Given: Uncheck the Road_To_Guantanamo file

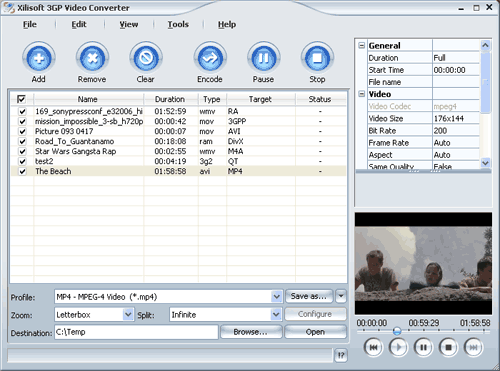Looking at the screenshot, I should [x=22, y=141].
